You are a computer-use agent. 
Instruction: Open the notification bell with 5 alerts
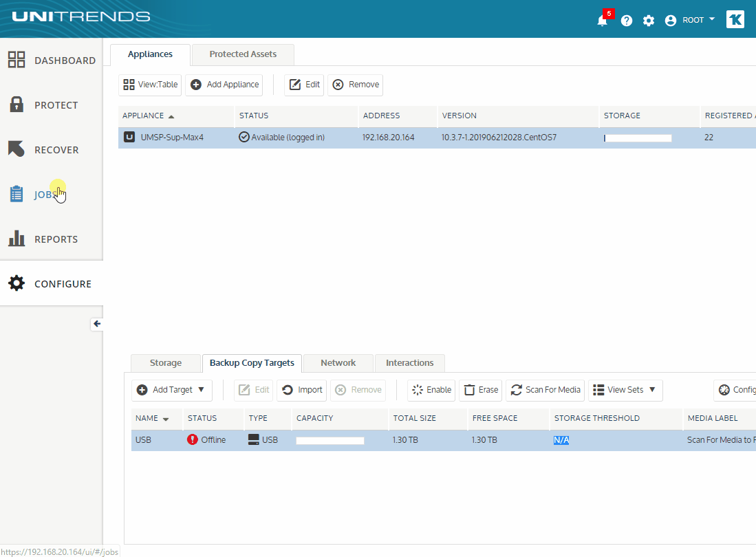point(601,20)
